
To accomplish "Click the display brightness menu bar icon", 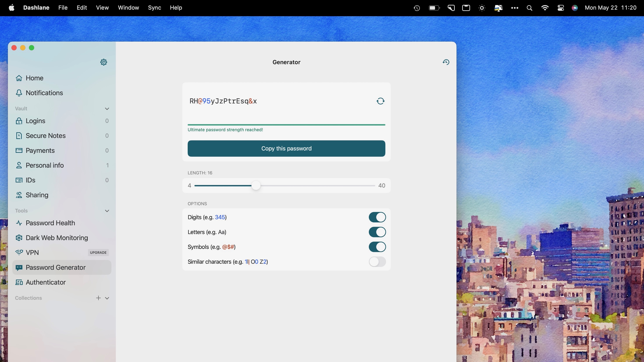I will click(482, 8).
